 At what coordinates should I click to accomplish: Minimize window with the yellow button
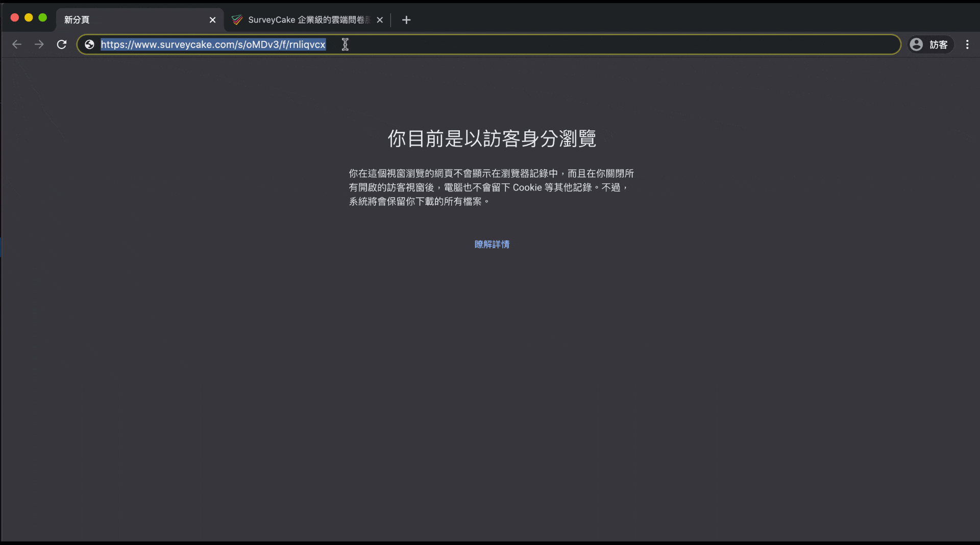29,18
